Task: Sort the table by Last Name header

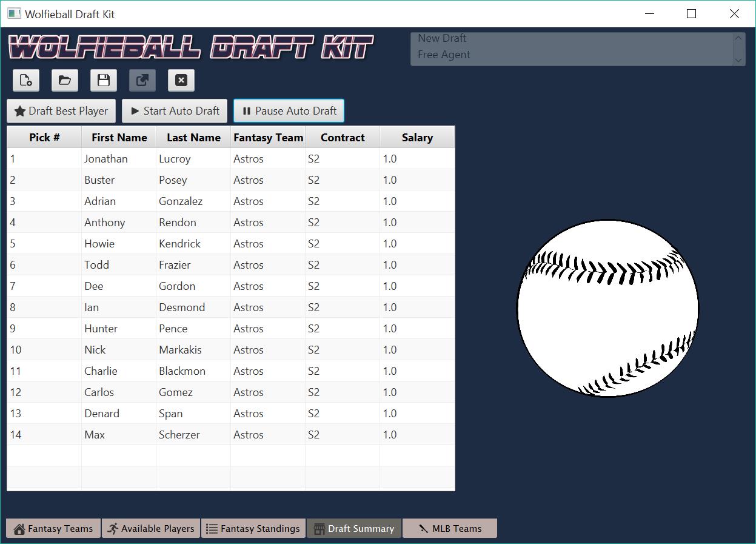Action: [x=192, y=137]
